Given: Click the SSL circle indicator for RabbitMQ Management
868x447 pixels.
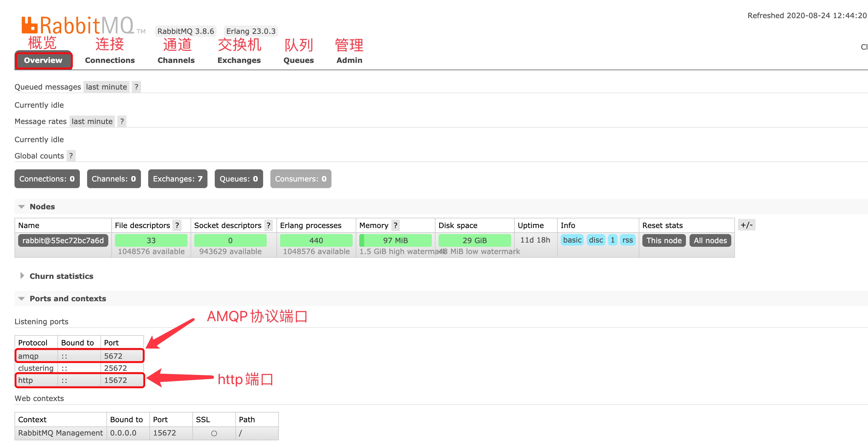Looking at the screenshot, I should coord(214,433).
